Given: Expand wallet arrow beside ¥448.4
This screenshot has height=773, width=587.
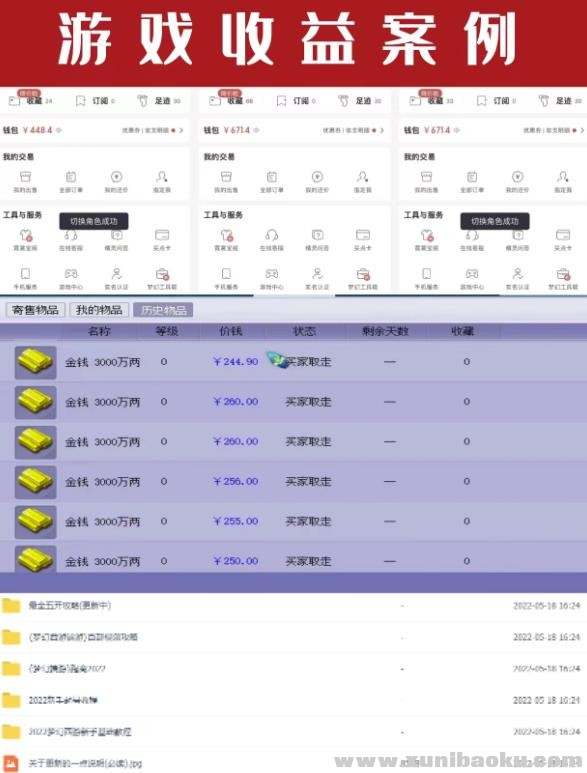Looking at the screenshot, I should click(x=181, y=130).
